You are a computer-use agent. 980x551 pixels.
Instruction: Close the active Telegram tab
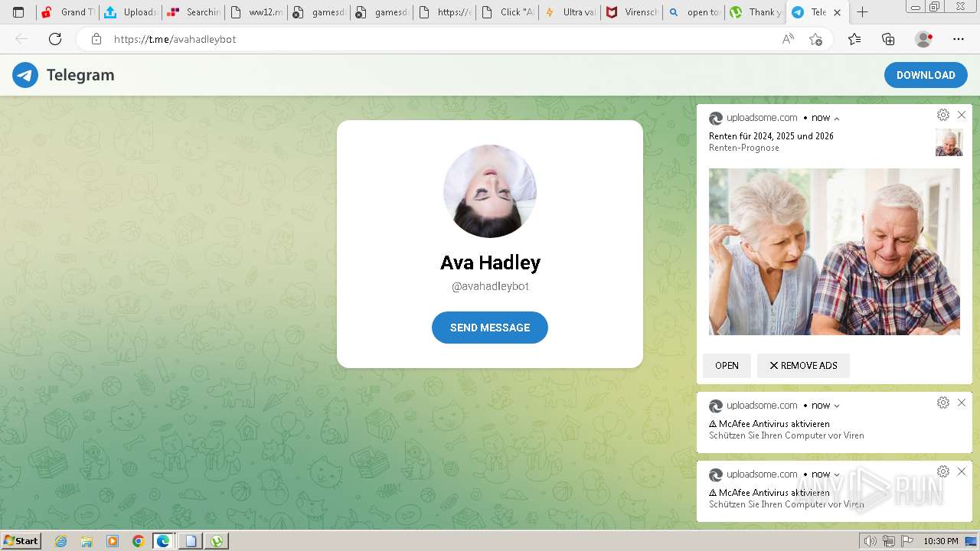pos(837,12)
